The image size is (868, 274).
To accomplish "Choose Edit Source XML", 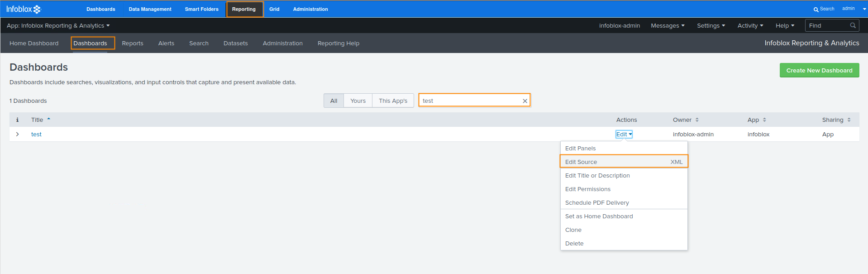I will pos(624,162).
